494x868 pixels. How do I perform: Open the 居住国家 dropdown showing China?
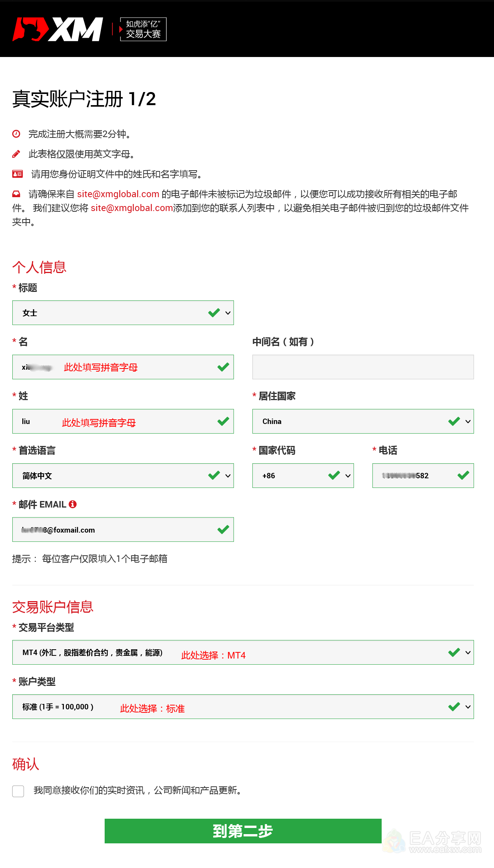(363, 421)
